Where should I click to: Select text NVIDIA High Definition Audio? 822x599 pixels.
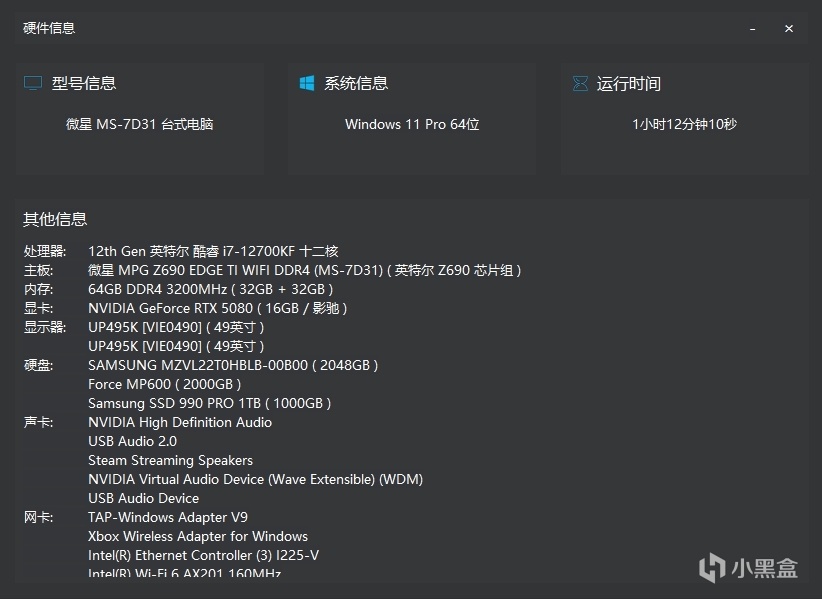(180, 422)
